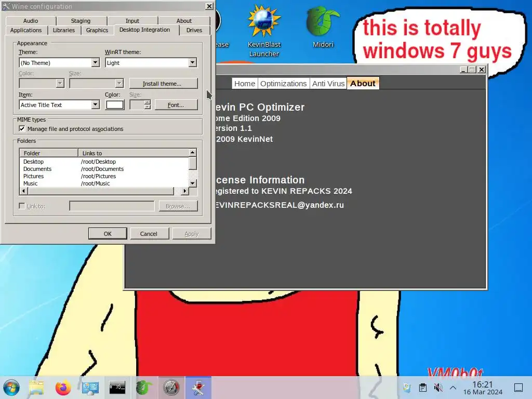Image resolution: width=532 pixels, height=399 pixels.
Task: Maximize the Kevin PC Optimizer window
Action: pos(472,70)
